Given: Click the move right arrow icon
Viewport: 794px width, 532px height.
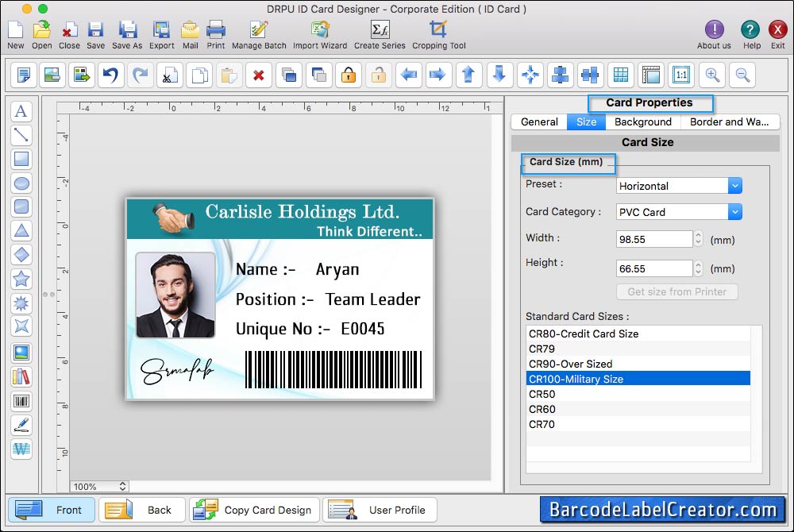Looking at the screenshot, I should click(438, 75).
